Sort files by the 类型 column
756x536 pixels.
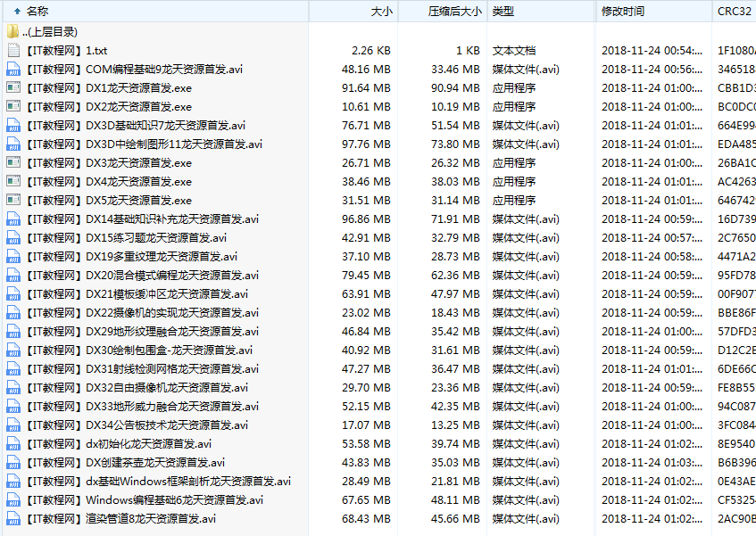[503, 12]
